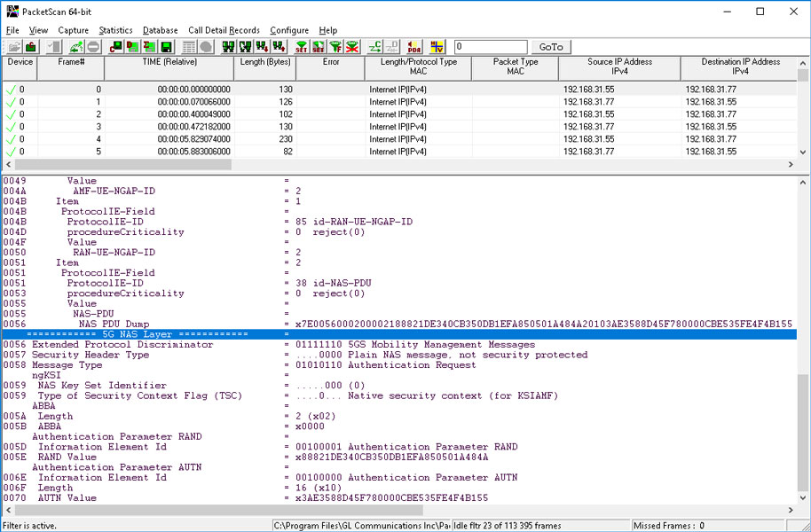Click the red D green-window toolbar icon
Viewport: 811px width, 532px height.
[133, 47]
